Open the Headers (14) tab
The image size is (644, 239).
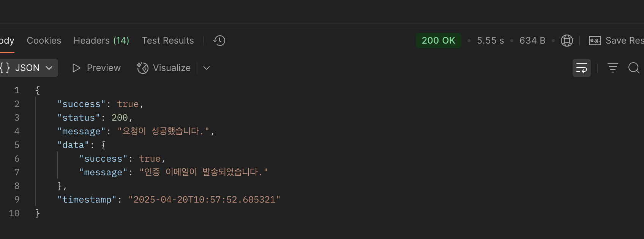click(x=101, y=41)
